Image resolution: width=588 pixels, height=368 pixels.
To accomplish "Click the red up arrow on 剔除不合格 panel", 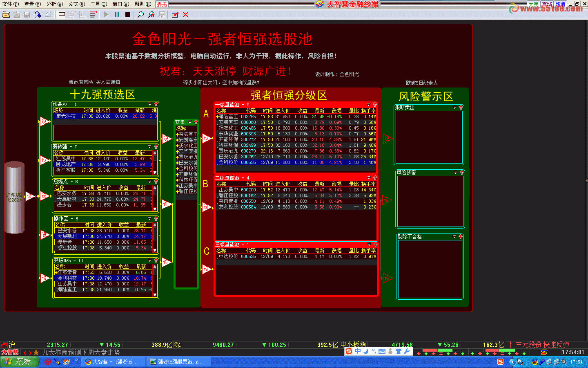I will 460,237.
